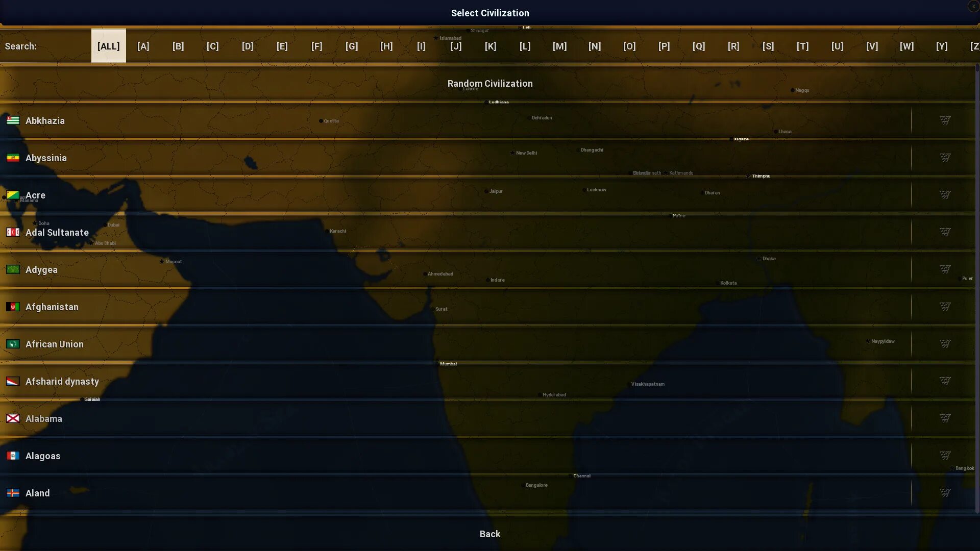
Task: Choose Random Civilization
Action: [489, 83]
